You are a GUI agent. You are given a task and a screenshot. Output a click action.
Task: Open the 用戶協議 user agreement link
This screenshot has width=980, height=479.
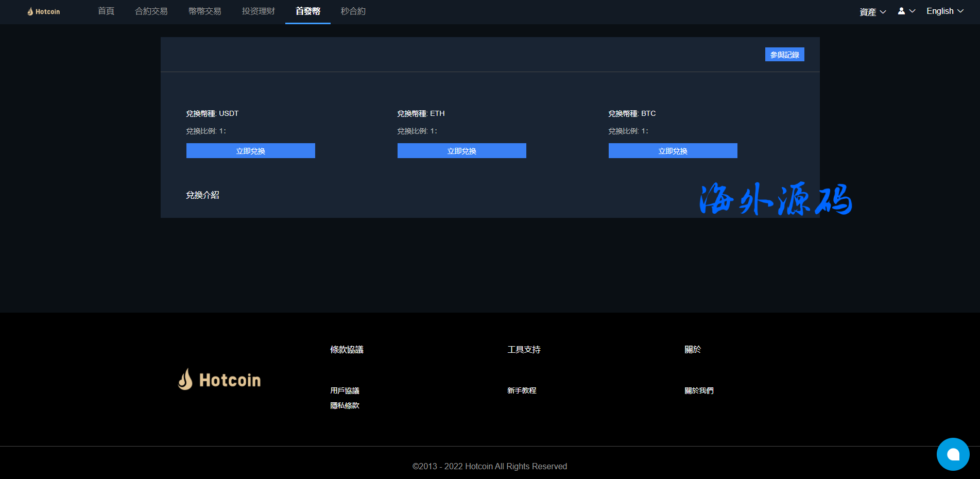pyautogui.click(x=345, y=391)
